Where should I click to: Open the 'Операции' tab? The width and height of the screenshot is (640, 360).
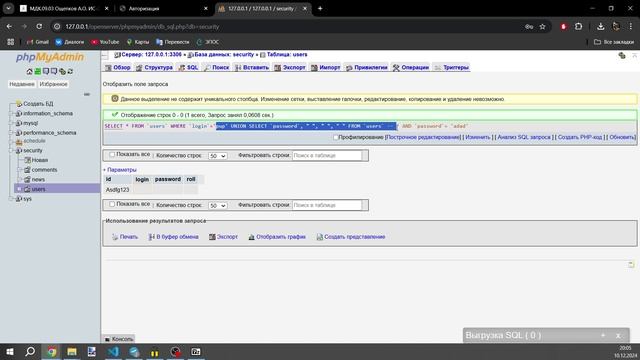tap(411, 67)
